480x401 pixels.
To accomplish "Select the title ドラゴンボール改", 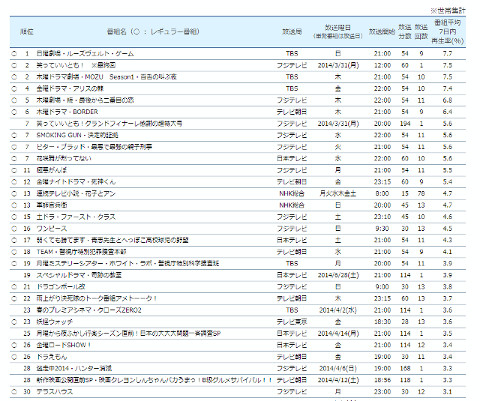I will (x=61, y=287).
